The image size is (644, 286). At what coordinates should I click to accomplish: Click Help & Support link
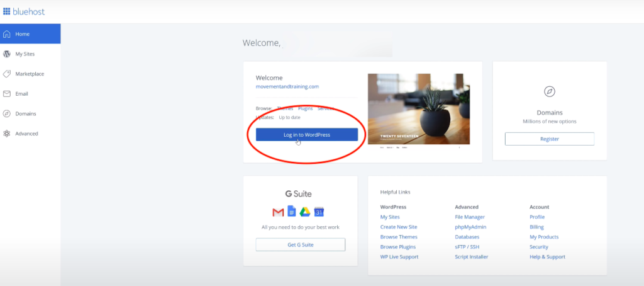pos(548,257)
